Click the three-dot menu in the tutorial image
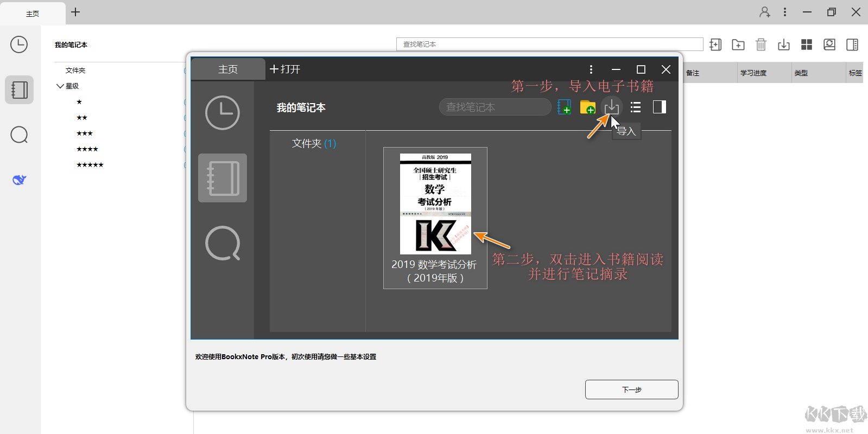 point(591,69)
